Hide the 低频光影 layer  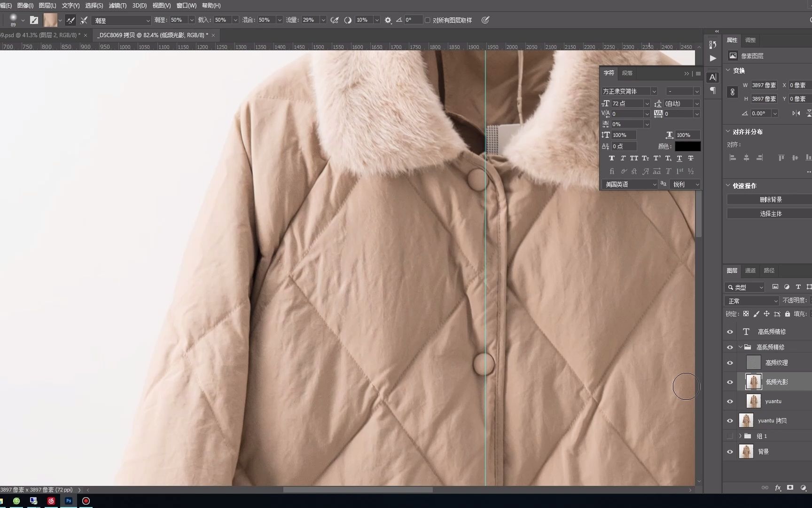pyautogui.click(x=730, y=382)
